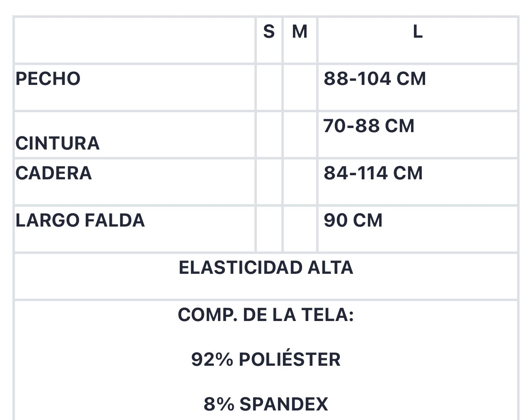Screen dimensions: 532x420
Task: Click the COMP. DE LA TELA heading
Action: pos(266,315)
